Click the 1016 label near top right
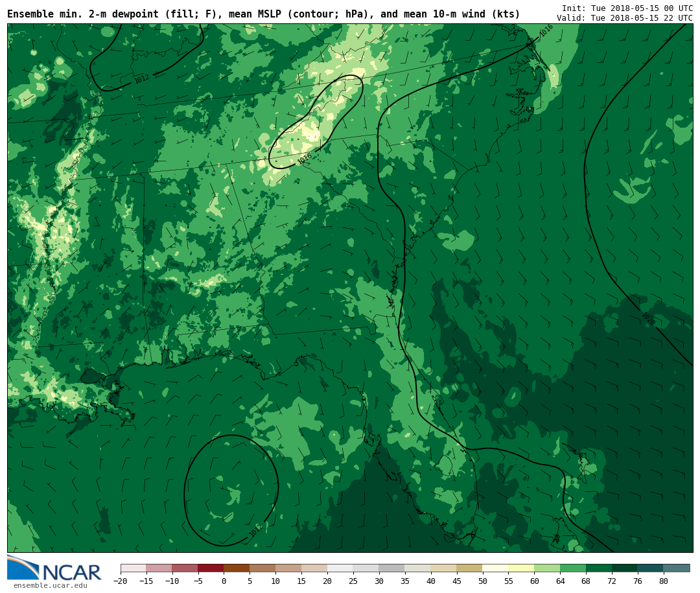Image resolution: width=700 pixels, height=593 pixels. click(546, 30)
